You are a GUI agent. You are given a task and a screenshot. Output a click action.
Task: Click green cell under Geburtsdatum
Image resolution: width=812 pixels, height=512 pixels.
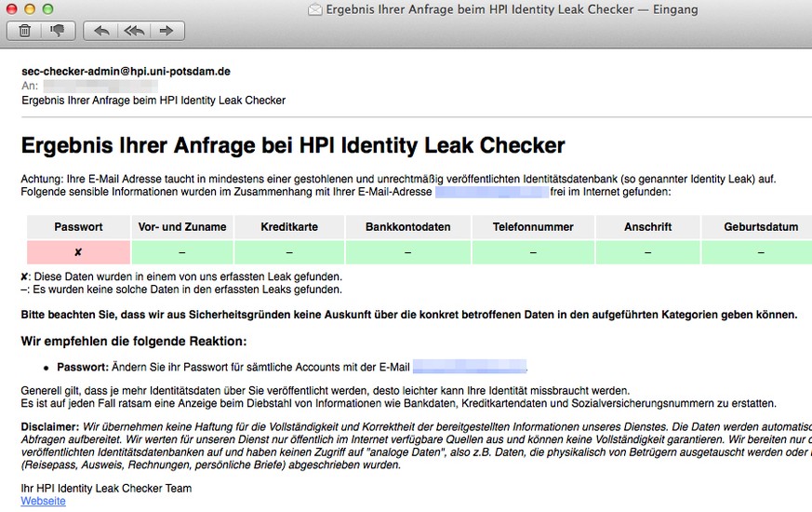(x=756, y=252)
